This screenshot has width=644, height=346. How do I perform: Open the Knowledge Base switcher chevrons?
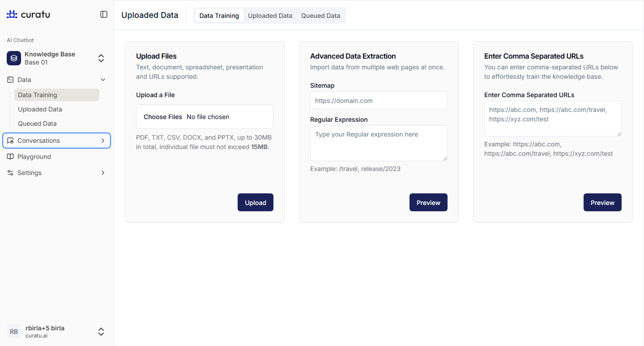pos(101,58)
